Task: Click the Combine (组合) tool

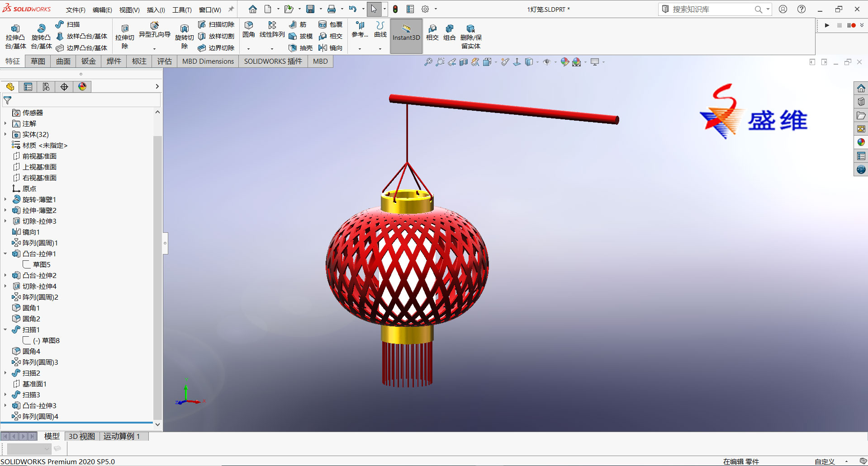Action: pos(449,33)
